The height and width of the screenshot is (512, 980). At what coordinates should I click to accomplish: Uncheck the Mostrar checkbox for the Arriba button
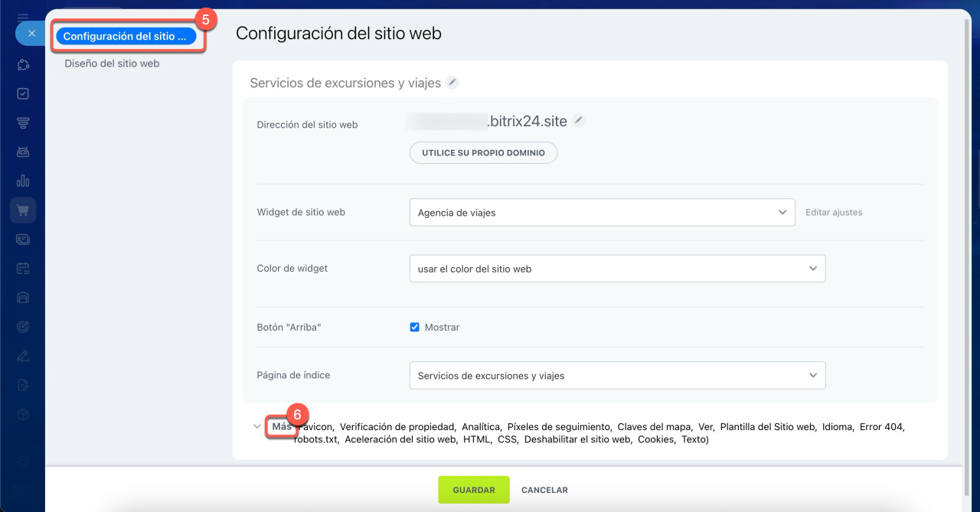point(415,327)
